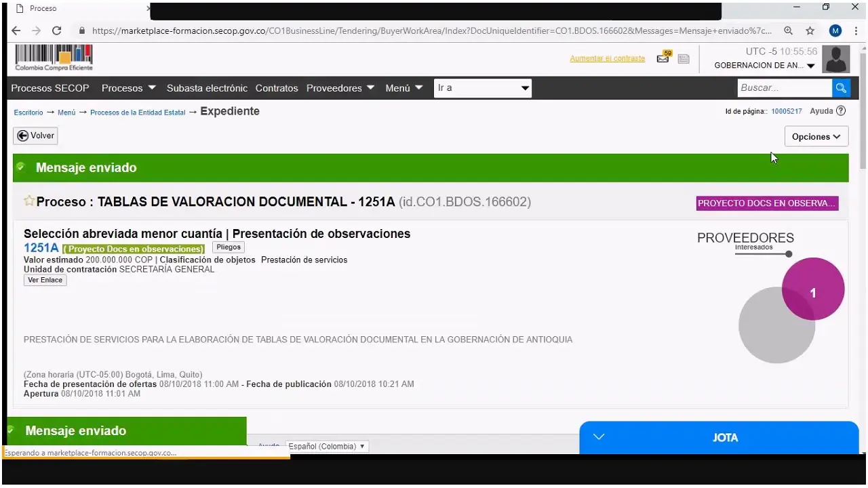The width and height of the screenshot is (868, 488).
Task: Click the Proveedores Interesados slider line
Action: 764,254
